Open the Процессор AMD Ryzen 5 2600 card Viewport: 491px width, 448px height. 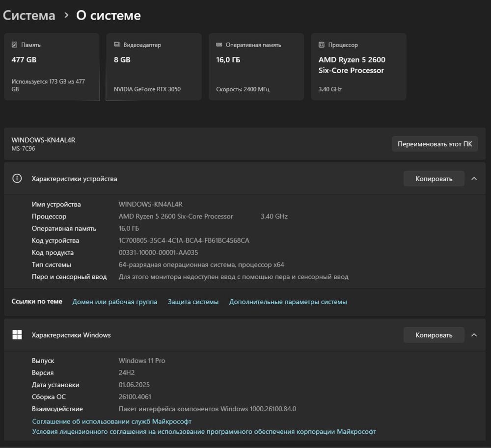coord(358,67)
